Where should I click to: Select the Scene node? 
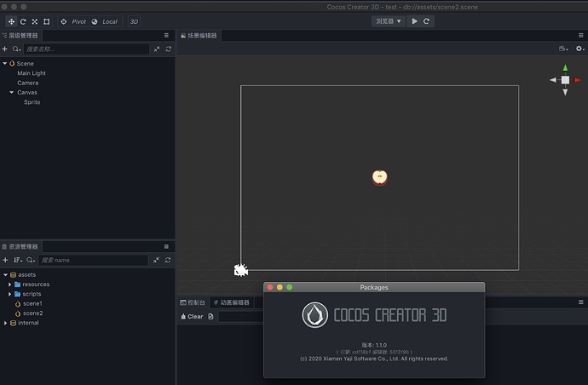pos(25,64)
